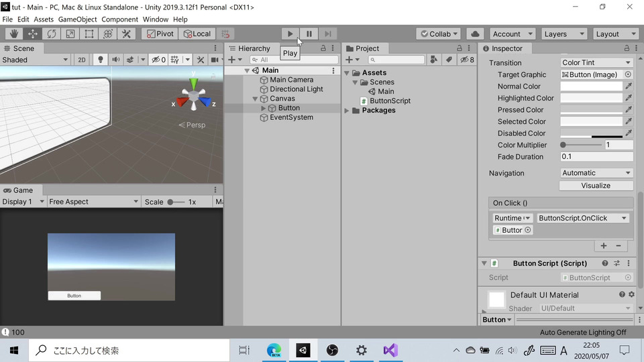This screenshot has width=644, height=362.
Task: Click the orientation gizmo in Scene
Action: coord(193,96)
